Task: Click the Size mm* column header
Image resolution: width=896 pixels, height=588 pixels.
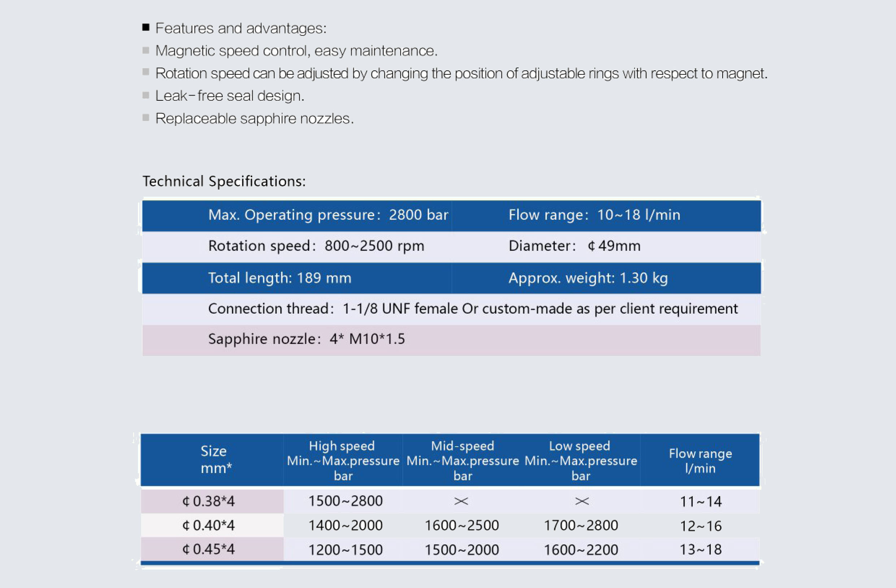Action: (x=212, y=460)
